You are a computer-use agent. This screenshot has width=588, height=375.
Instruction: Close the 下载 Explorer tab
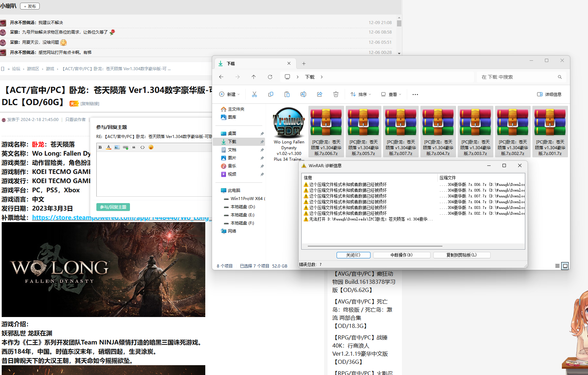pos(289,63)
